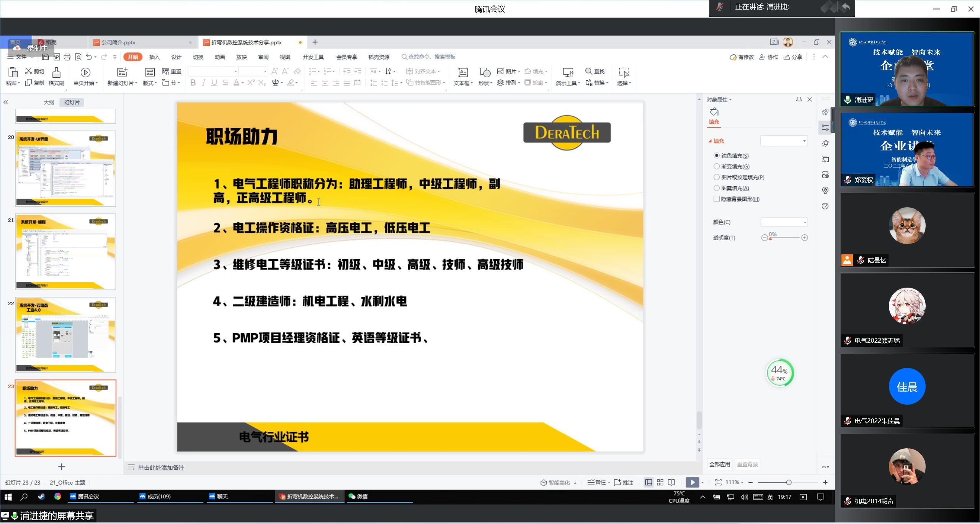Click 全部应用 button
The width and height of the screenshot is (980, 524).
point(720,464)
